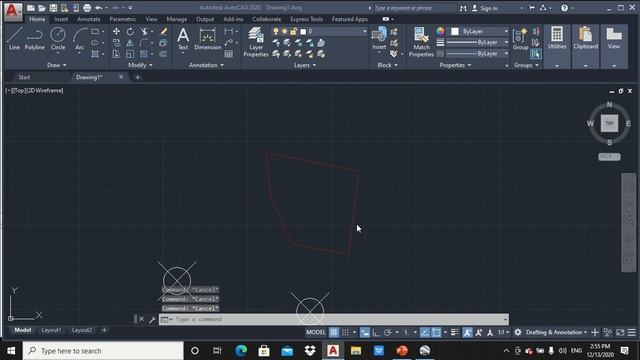Toggle the drawing grid display
Screen dimensions: 640x360
pyautogui.click(x=333, y=332)
